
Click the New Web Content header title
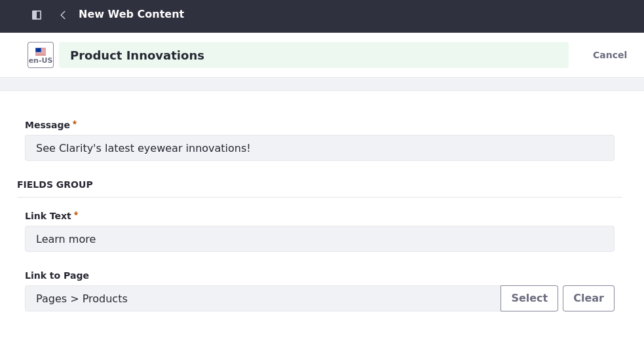tap(132, 14)
